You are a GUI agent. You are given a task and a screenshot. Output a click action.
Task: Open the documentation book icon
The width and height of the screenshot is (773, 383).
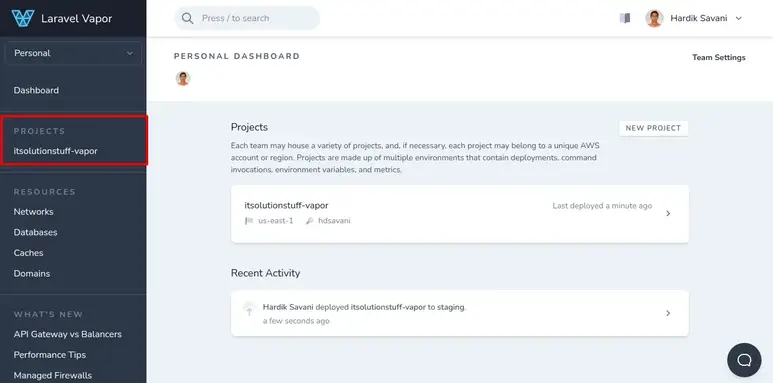pyautogui.click(x=625, y=18)
